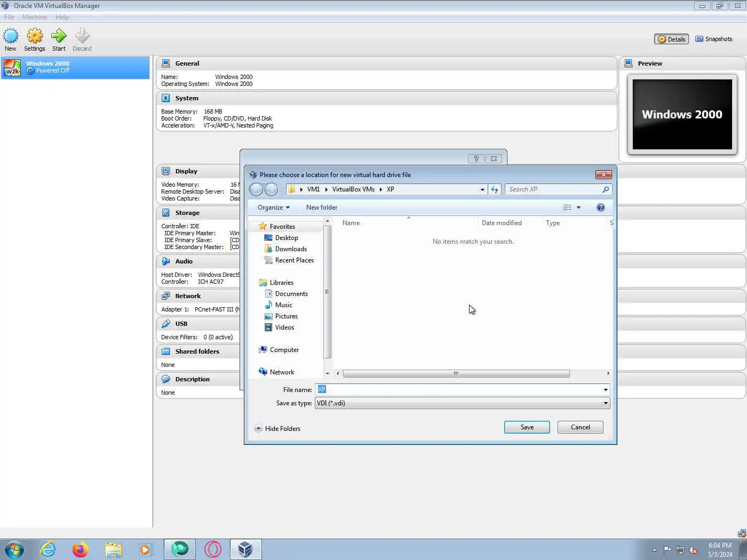The height and width of the screenshot is (560, 747).
Task: Click the USB section icon
Action: (x=166, y=324)
